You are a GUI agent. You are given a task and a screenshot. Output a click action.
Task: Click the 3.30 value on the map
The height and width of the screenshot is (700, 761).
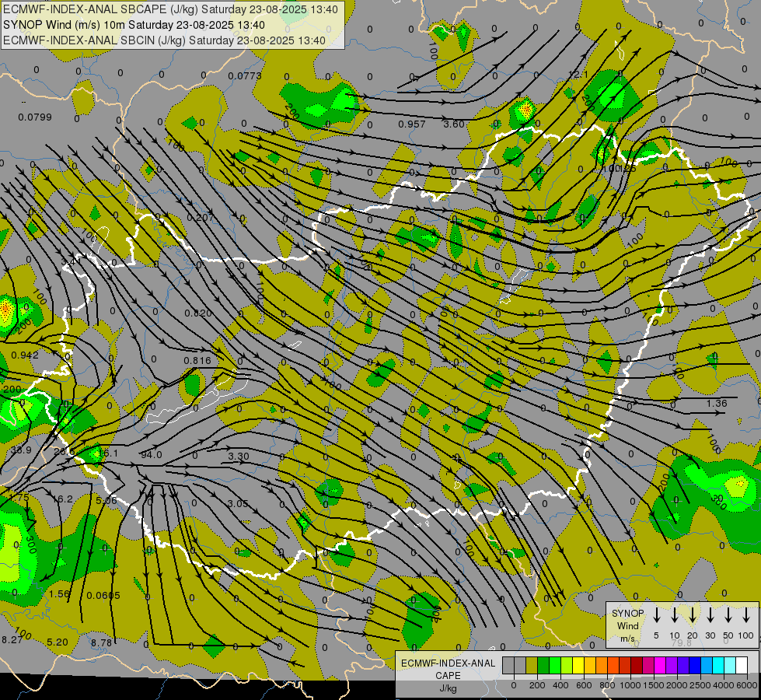(x=239, y=456)
